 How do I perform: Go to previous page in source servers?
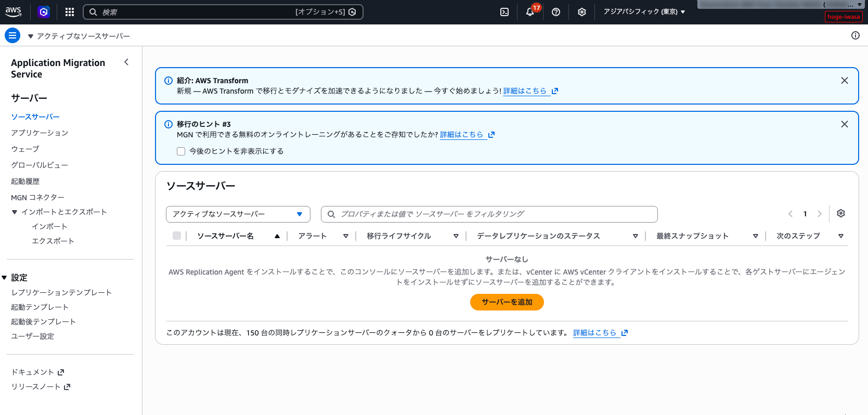pyautogui.click(x=791, y=214)
